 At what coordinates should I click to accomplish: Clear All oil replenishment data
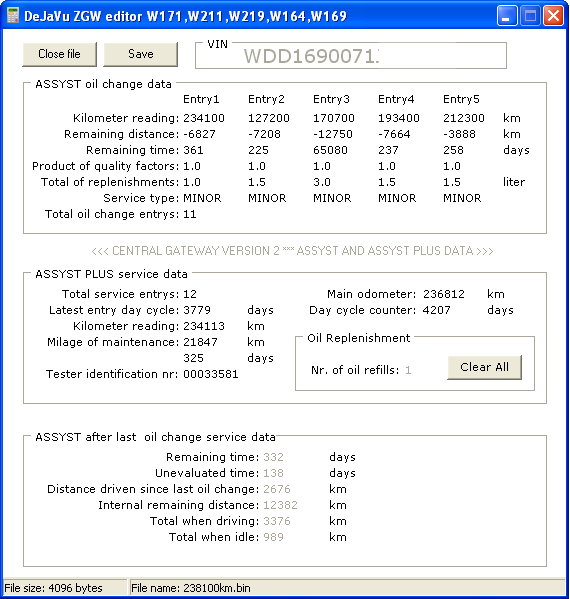point(484,367)
